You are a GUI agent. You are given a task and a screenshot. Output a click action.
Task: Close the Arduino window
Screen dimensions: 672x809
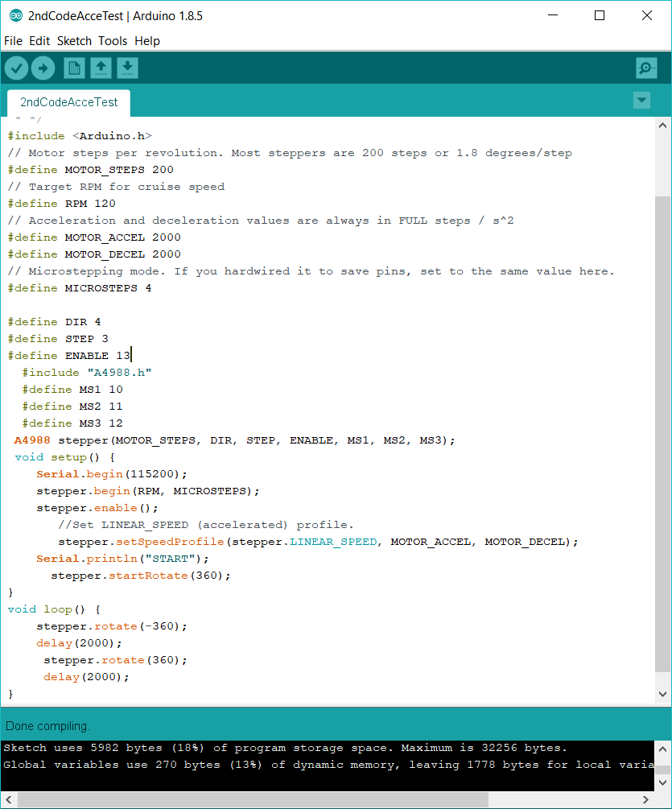tap(647, 15)
